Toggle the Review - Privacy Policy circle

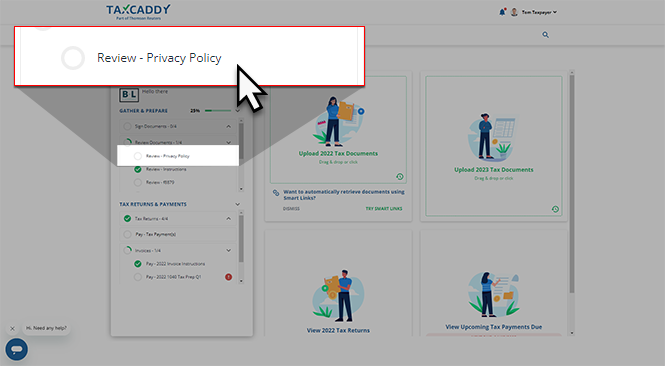[137, 156]
